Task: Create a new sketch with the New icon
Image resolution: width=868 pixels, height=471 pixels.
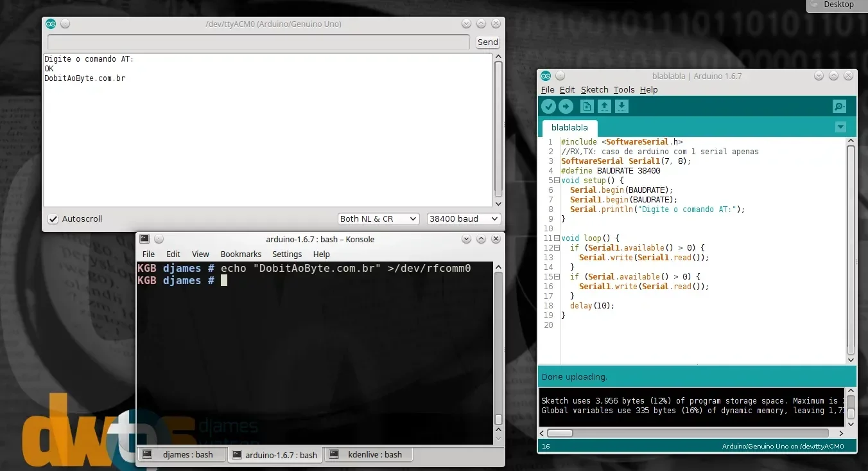Action: (587, 107)
